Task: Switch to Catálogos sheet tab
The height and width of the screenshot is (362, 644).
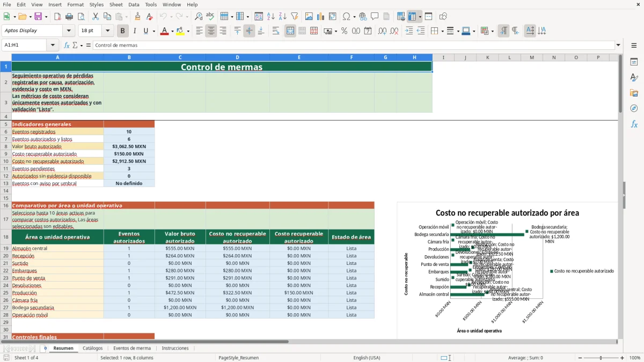Action: pyautogui.click(x=93, y=349)
